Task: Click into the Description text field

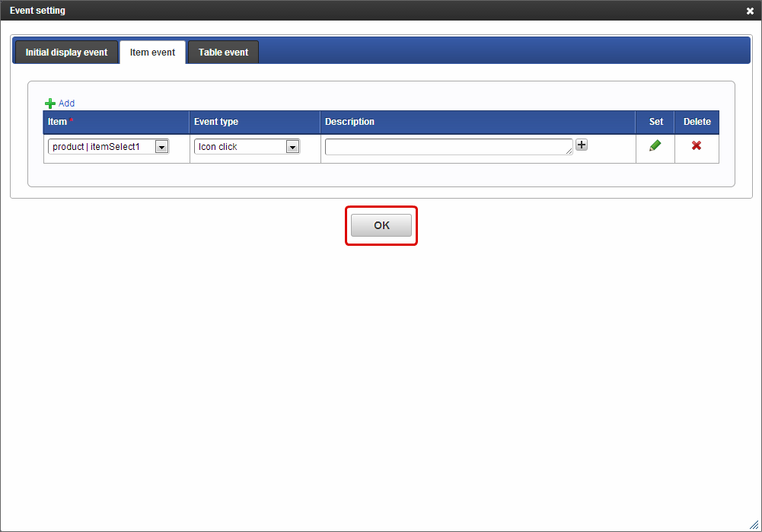Action: 449,147
